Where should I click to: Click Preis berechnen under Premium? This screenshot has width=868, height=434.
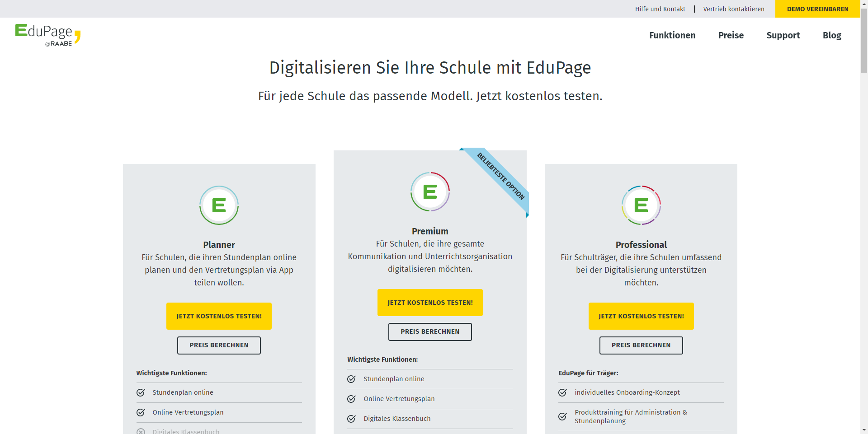point(430,332)
